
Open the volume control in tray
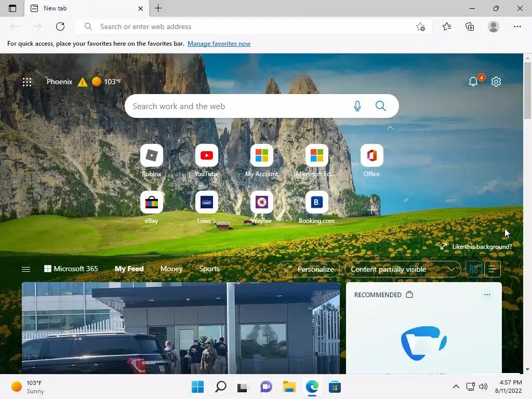(483, 387)
